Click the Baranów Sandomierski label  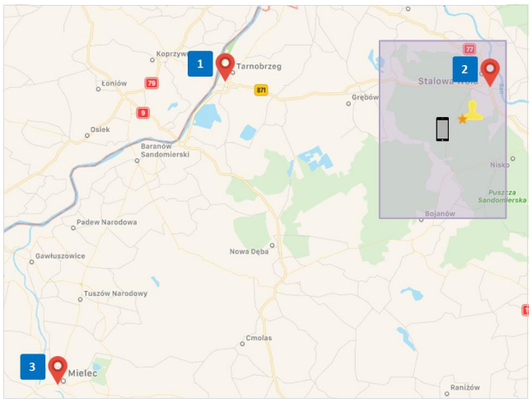166,150
